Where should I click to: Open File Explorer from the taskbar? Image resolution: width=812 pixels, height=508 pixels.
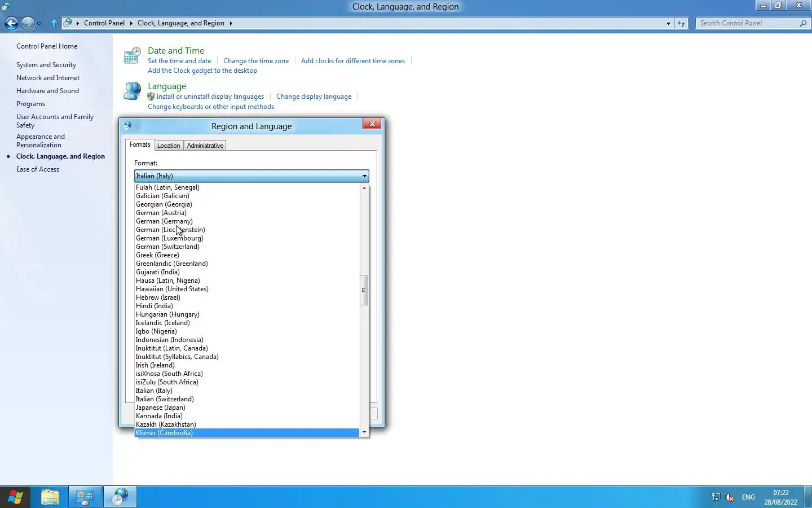click(x=50, y=497)
